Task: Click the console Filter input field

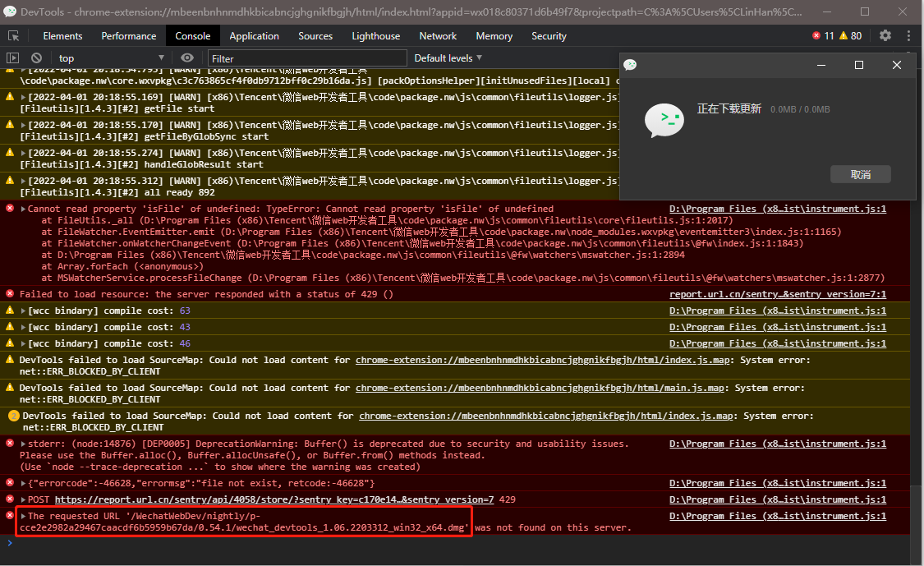Action: coord(307,58)
